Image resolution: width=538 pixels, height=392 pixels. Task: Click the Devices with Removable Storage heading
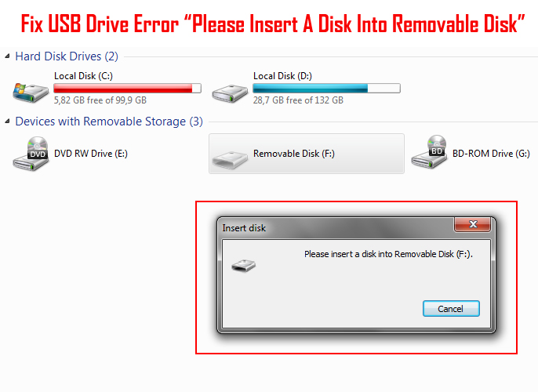coord(109,122)
